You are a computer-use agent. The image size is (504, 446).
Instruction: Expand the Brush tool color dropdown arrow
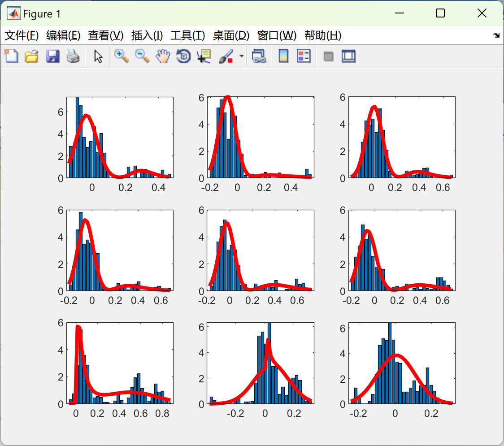point(242,56)
